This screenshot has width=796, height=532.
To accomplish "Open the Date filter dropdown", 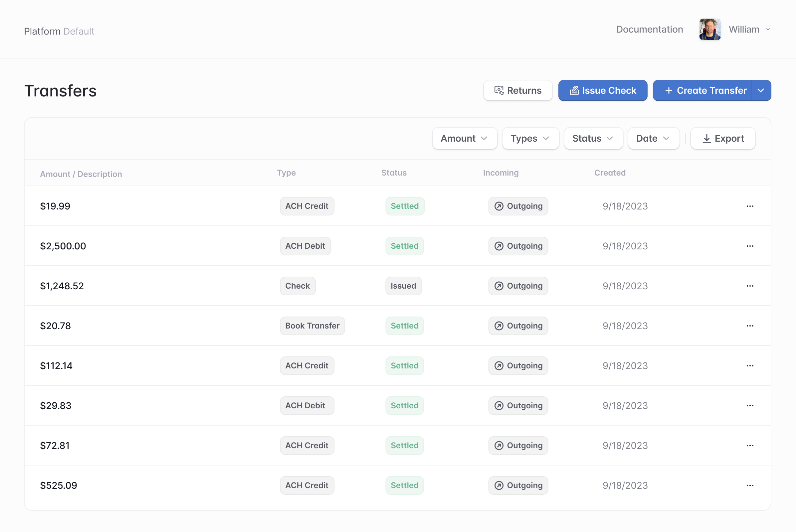I will [x=653, y=138].
